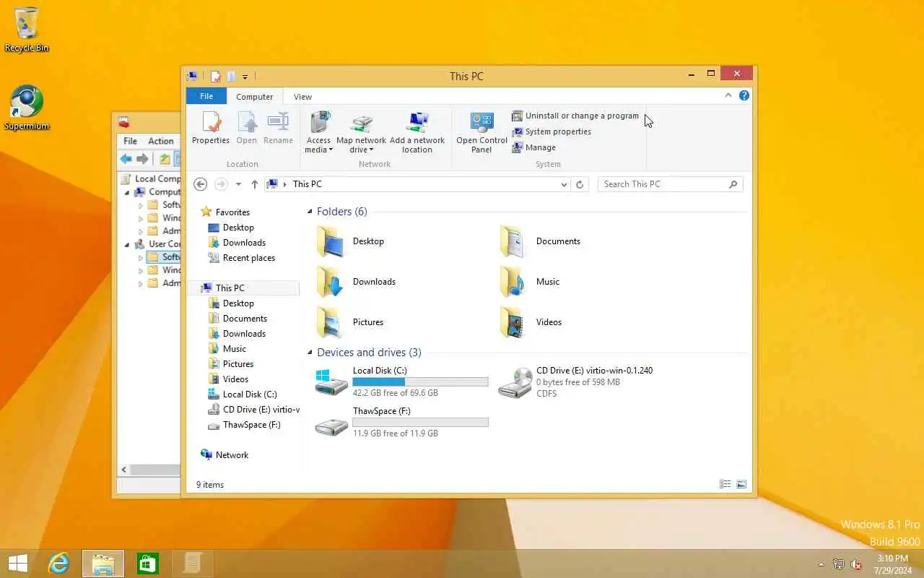The height and width of the screenshot is (578, 924).
Task: Click the Supermium desktop shortcut
Action: tap(27, 108)
